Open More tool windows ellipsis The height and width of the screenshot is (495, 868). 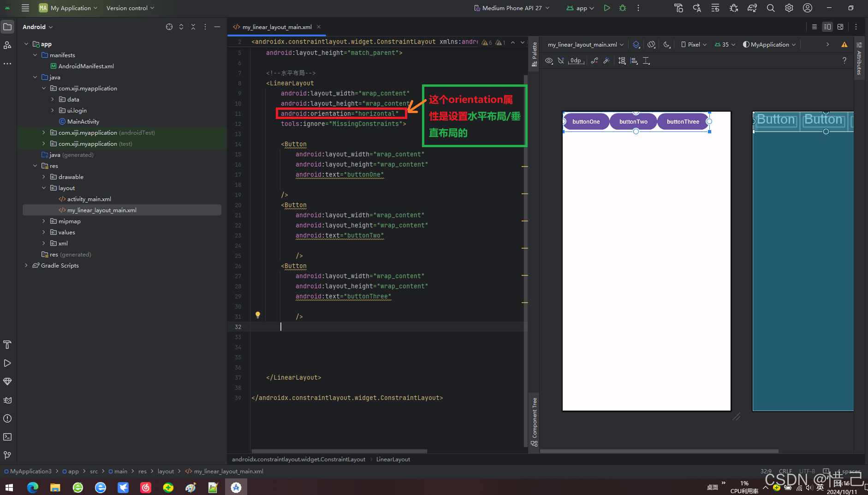pyautogui.click(x=7, y=64)
